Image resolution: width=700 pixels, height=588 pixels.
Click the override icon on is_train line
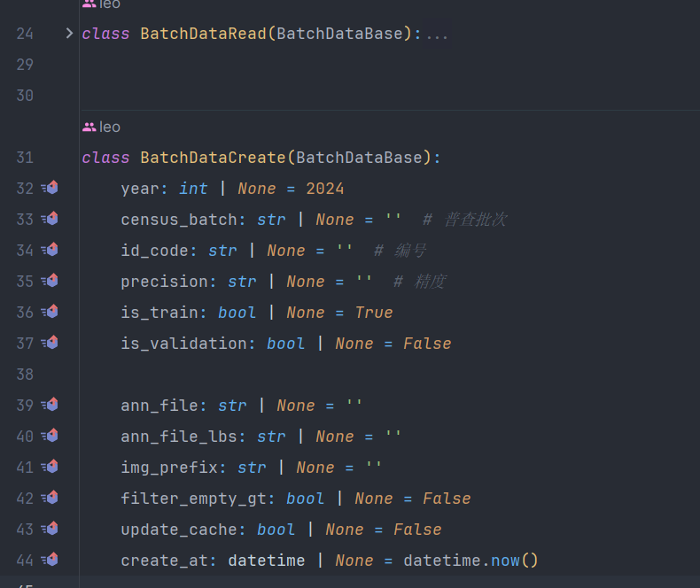51,312
